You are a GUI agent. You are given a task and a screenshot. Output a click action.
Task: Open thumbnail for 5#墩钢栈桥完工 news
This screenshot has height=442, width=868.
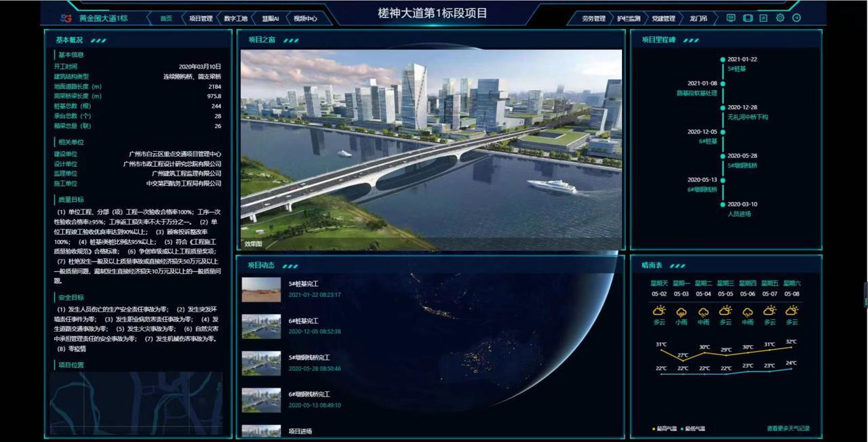[x=261, y=363]
